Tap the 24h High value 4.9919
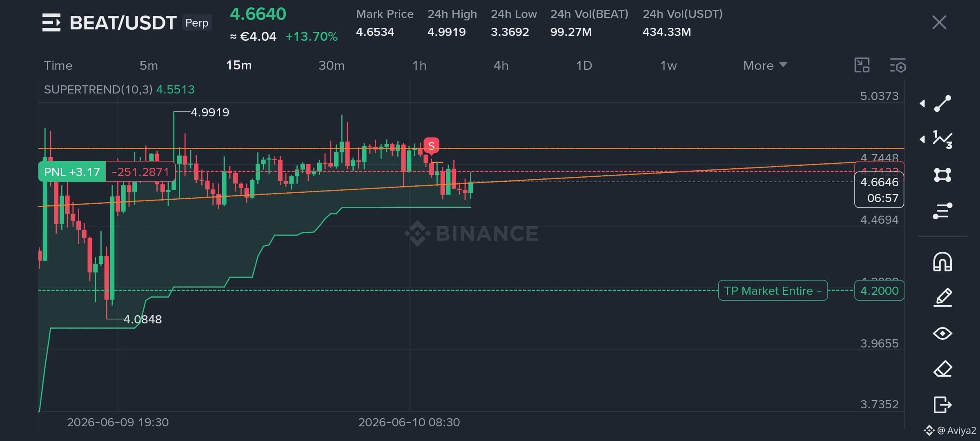The height and width of the screenshot is (441, 980). point(446,32)
